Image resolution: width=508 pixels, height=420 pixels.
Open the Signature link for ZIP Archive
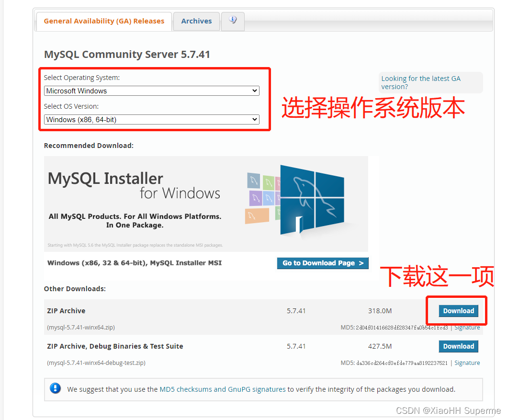(x=467, y=327)
